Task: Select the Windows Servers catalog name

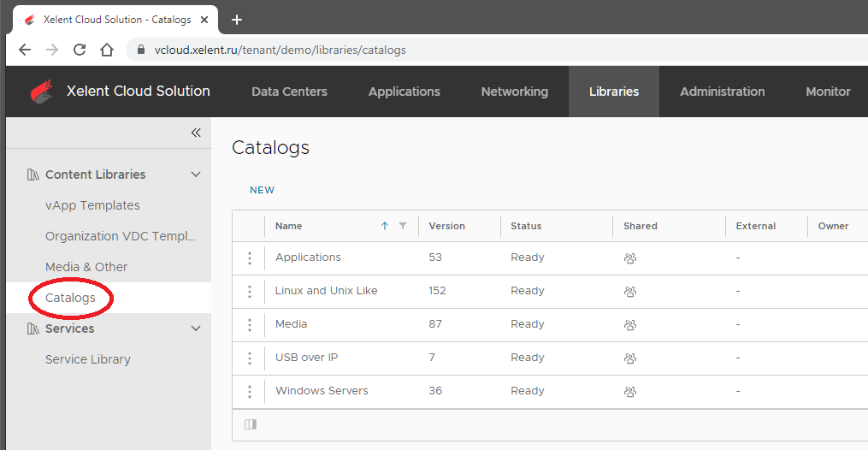Action: coord(322,390)
